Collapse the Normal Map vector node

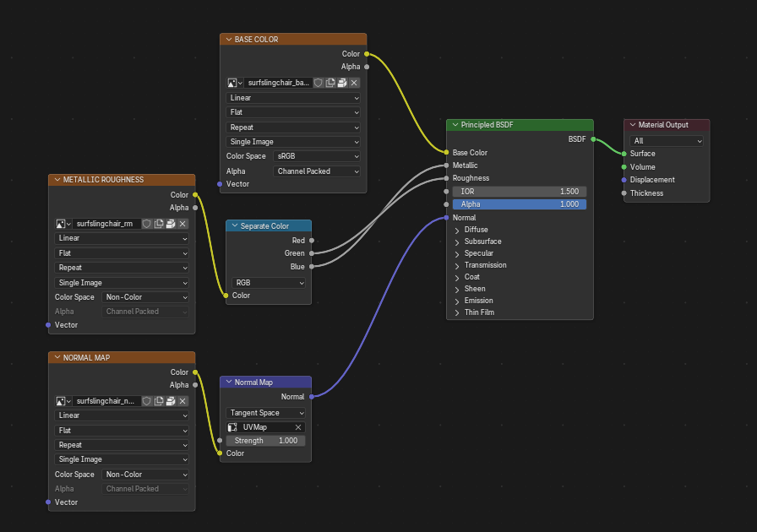(229, 383)
